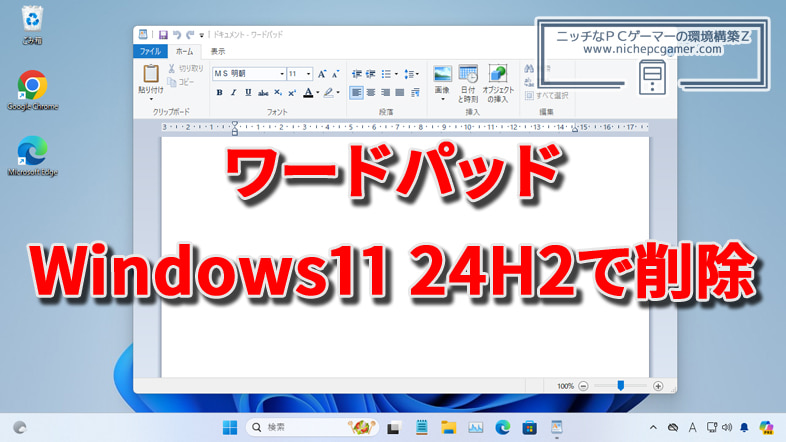
Task: Toggle strikethrough abc formatting
Action: coord(263,93)
